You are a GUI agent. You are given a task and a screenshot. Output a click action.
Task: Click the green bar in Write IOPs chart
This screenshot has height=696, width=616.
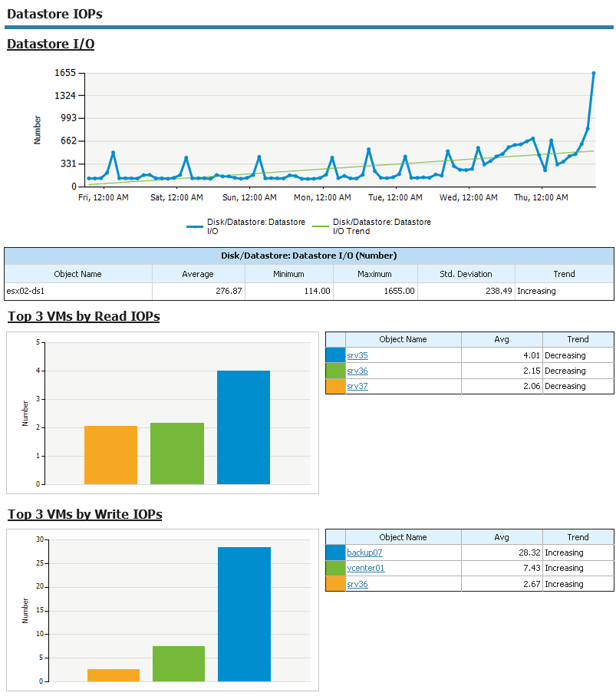coord(179,664)
